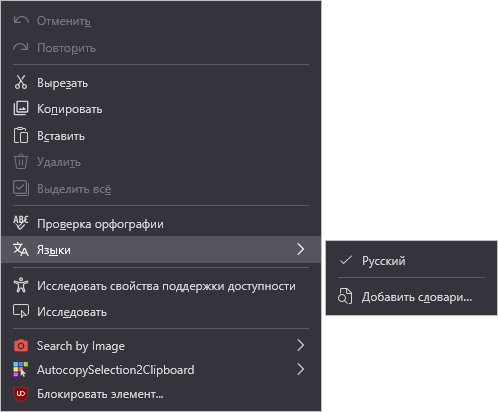Toggle the Русский dictionary checkmark
Screen dimensions: 498x412
[346, 260]
